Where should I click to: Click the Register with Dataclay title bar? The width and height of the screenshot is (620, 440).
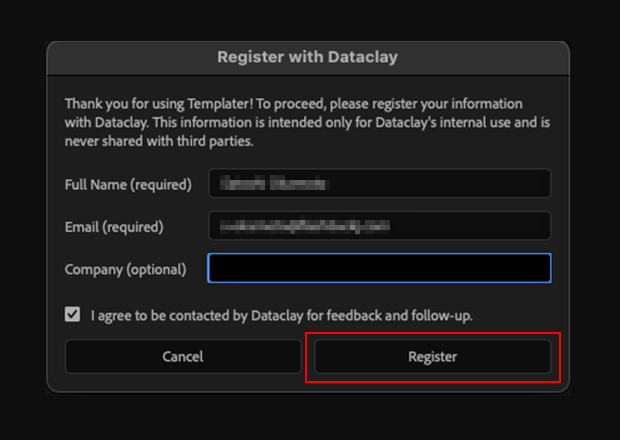[x=307, y=57]
